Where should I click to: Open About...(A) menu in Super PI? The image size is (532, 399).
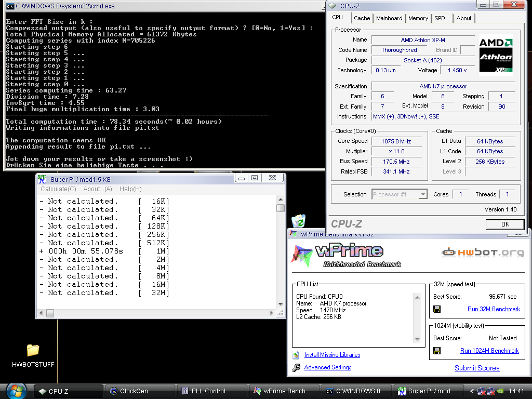click(98, 189)
